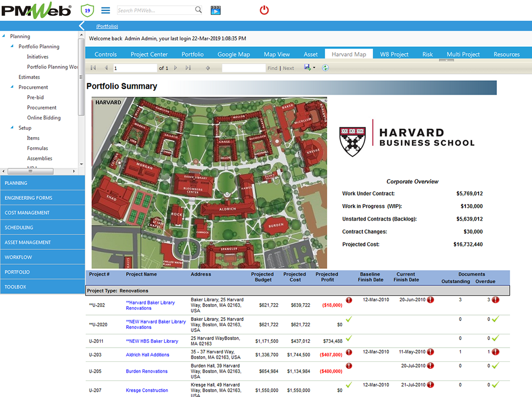Click the Portfolio breadcrumb link

[x=107, y=26]
